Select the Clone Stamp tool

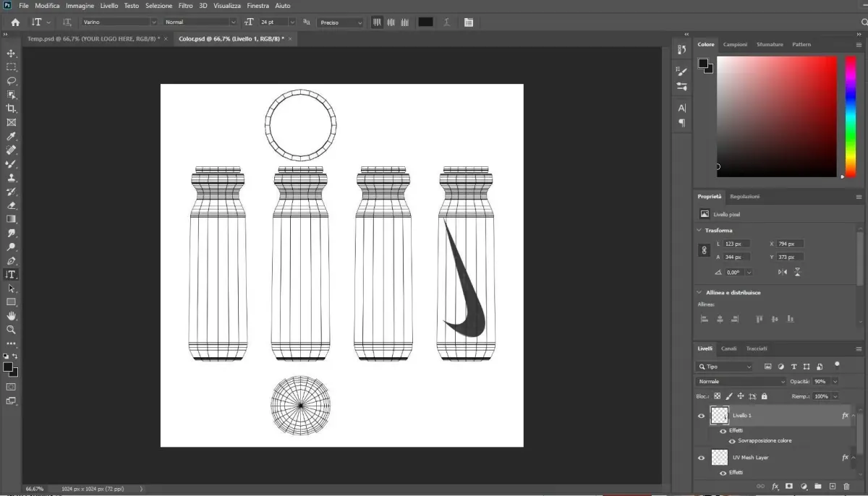(11, 178)
